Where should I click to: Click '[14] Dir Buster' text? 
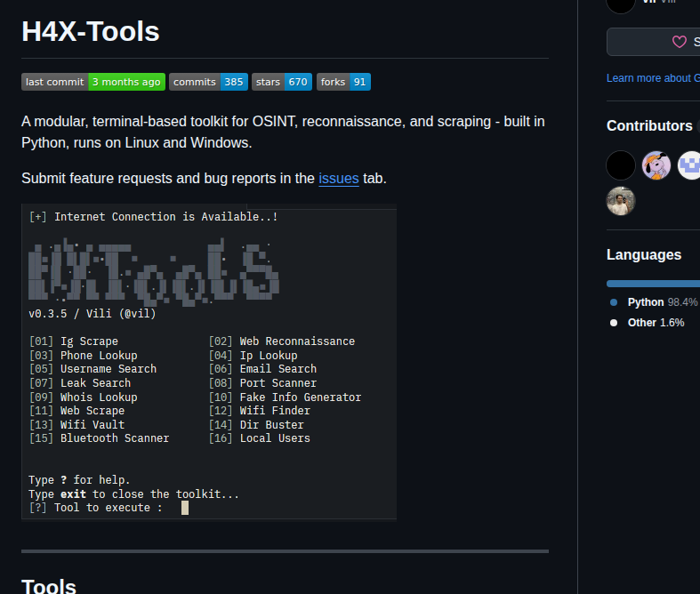point(256,425)
